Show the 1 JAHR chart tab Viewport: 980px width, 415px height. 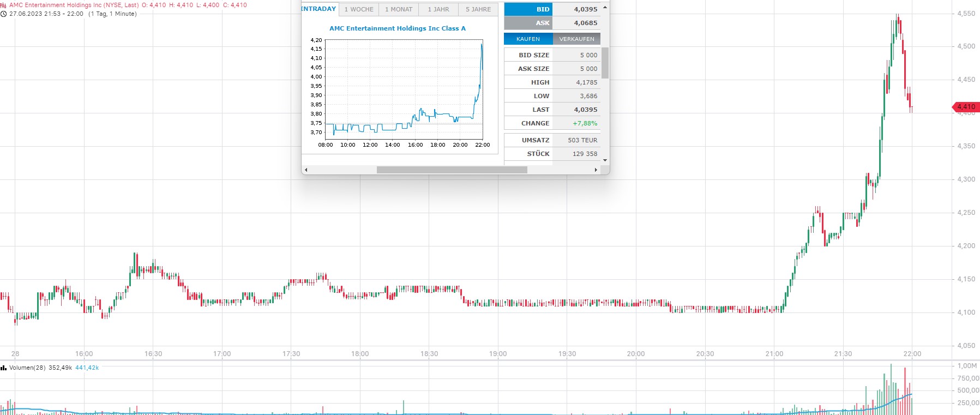pos(438,9)
